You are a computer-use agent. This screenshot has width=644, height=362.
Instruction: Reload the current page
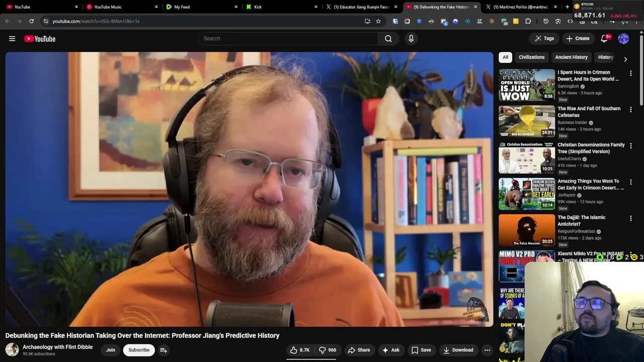coord(31,21)
